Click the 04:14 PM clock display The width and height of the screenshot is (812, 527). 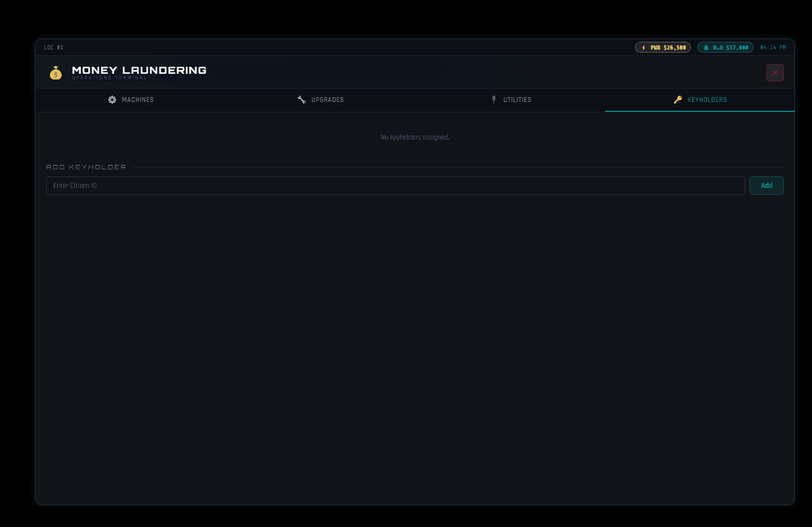coord(773,48)
